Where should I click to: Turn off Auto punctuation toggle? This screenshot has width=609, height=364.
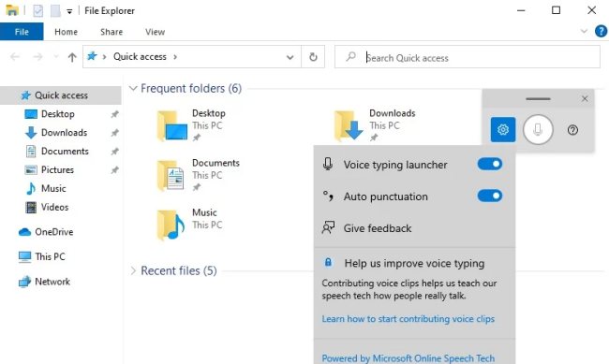490,196
